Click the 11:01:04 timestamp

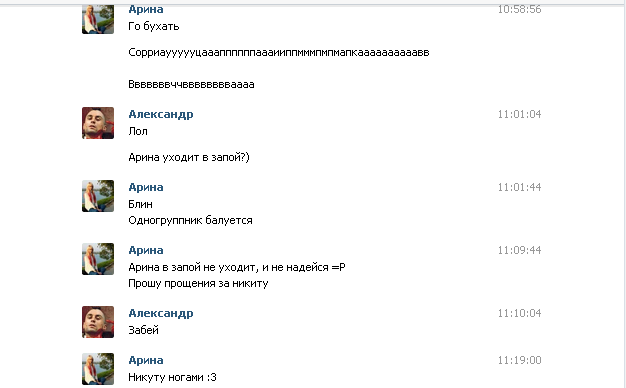(x=519, y=115)
